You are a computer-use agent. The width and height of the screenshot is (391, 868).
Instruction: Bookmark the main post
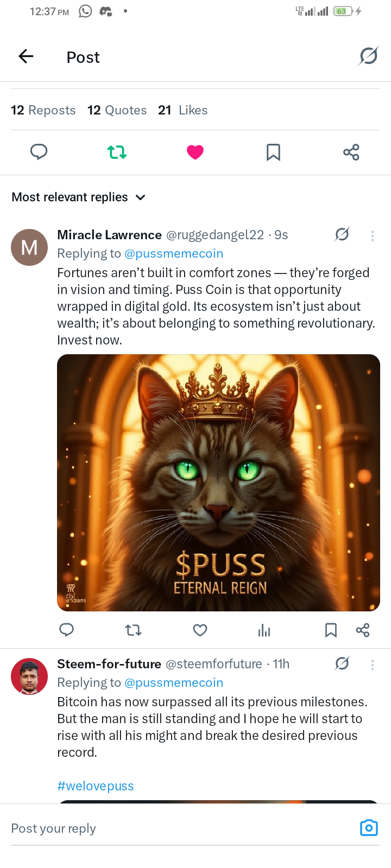pos(273,152)
